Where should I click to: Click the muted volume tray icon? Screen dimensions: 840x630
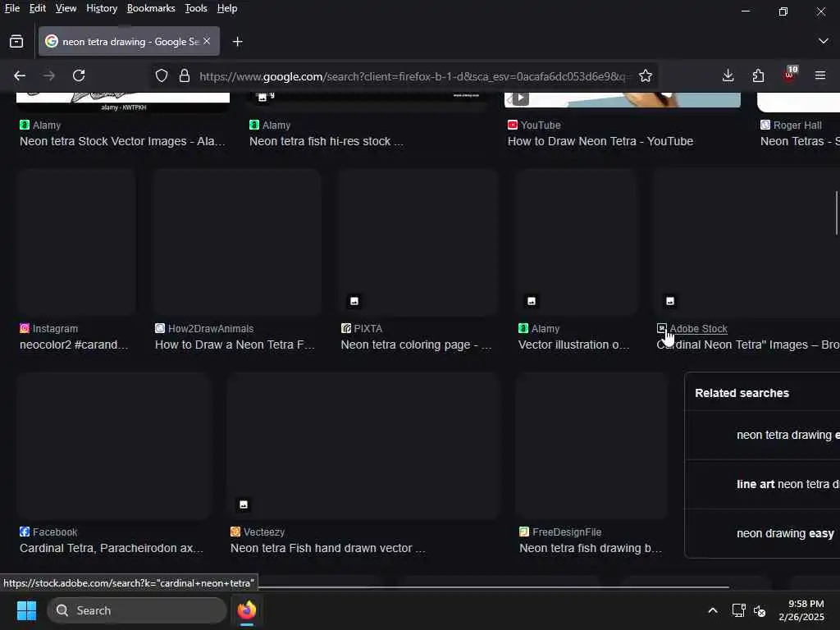[760, 610]
